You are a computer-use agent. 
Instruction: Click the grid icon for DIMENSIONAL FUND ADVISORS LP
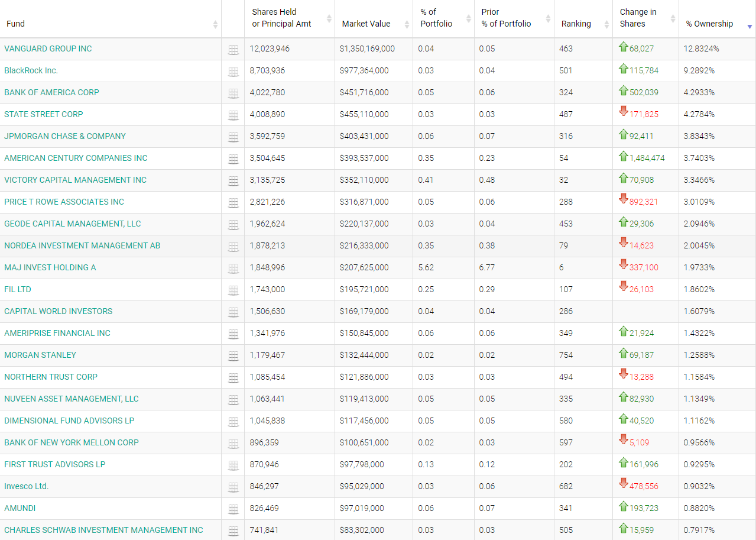tap(233, 422)
